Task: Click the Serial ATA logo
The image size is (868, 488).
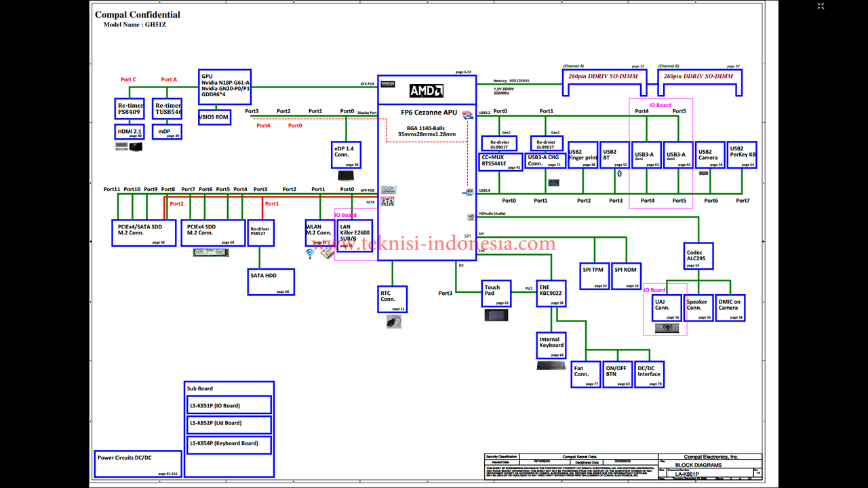Action: click(389, 201)
